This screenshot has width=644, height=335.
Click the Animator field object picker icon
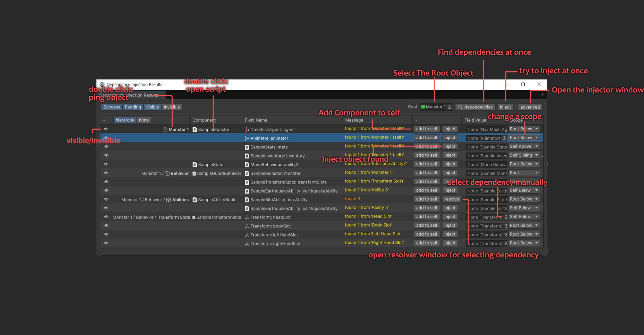pos(504,138)
